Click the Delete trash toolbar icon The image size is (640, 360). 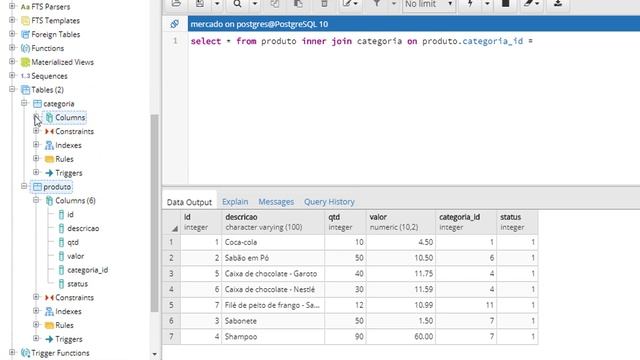coord(324,4)
